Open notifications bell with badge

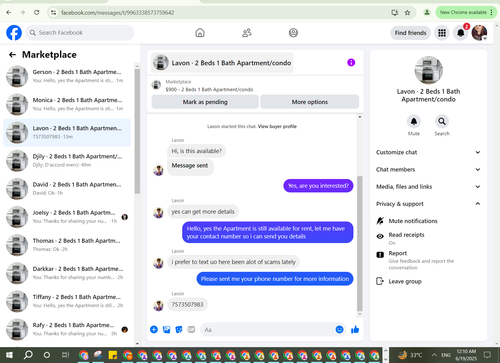[x=461, y=33]
